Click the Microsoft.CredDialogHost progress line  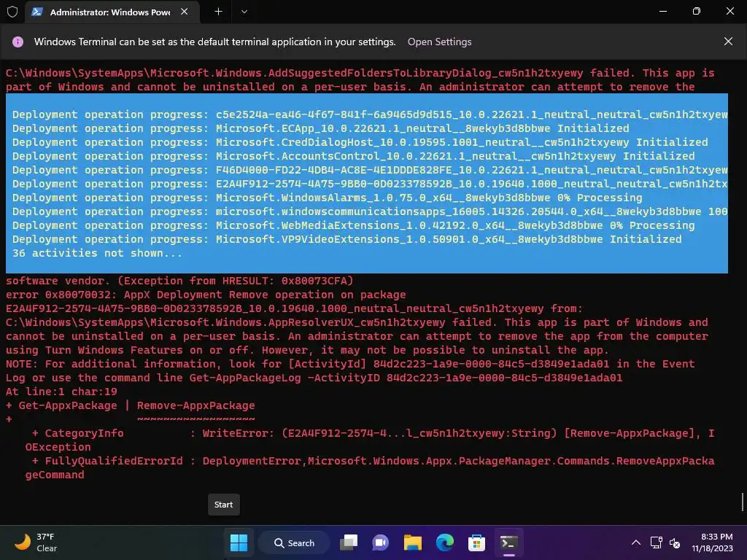point(360,142)
